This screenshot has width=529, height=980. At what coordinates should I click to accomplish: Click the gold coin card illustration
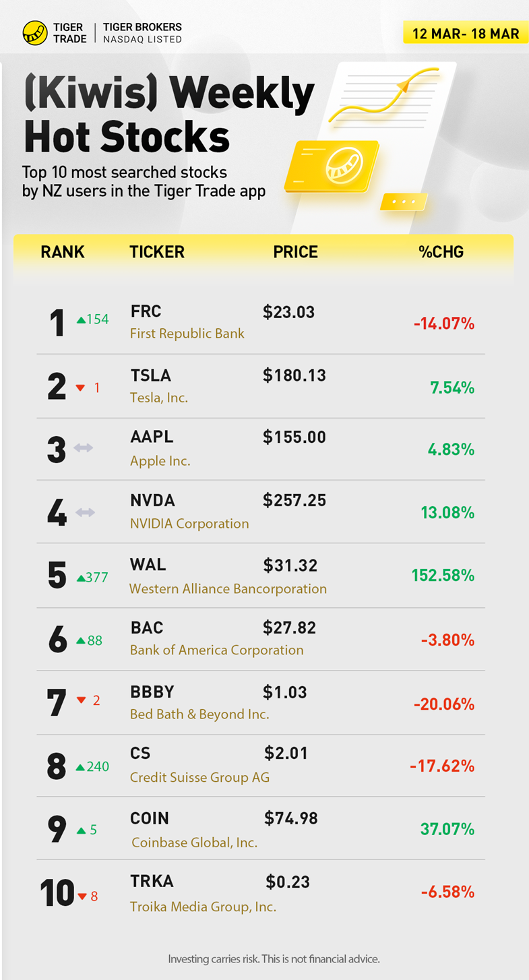331,166
